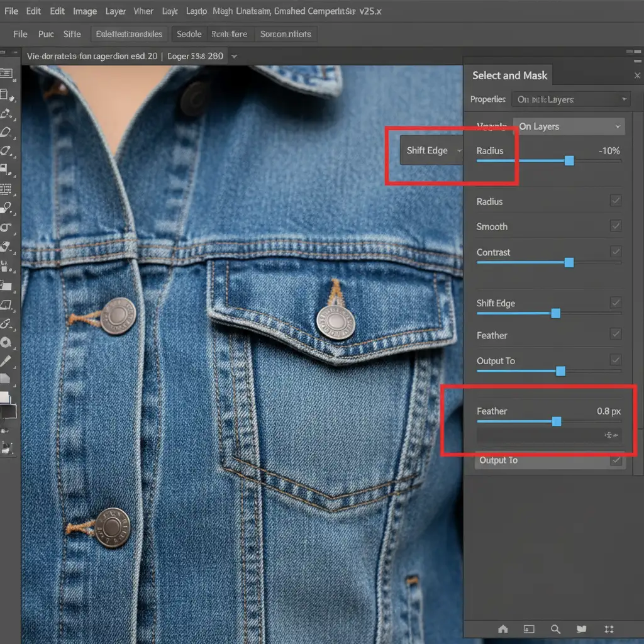Click the bounding box transform icon at bottom right
644x644 pixels.
(608, 629)
